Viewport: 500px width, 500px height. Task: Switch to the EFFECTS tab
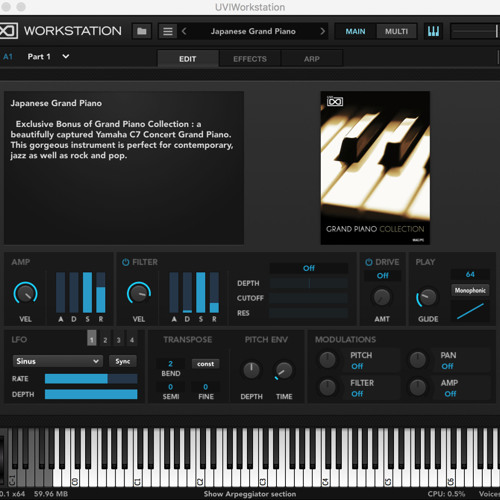pos(250,59)
